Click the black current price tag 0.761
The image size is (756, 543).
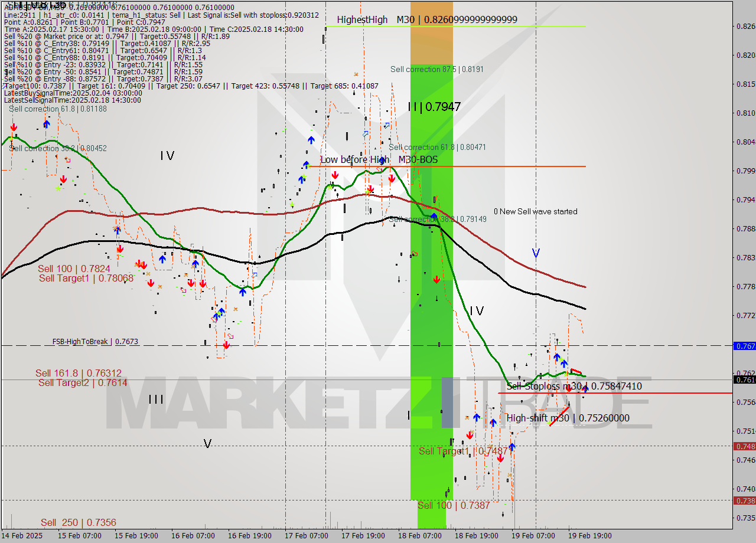744,380
